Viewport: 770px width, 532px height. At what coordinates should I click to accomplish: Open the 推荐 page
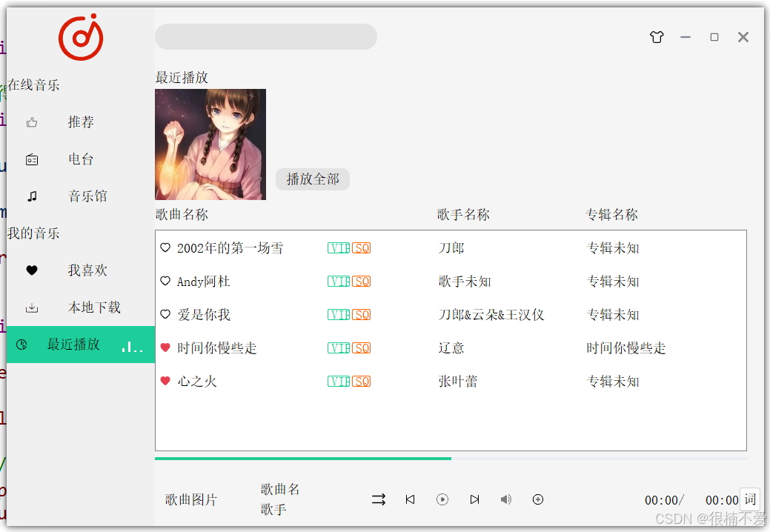pyautogui.click(x=81, y=122)
